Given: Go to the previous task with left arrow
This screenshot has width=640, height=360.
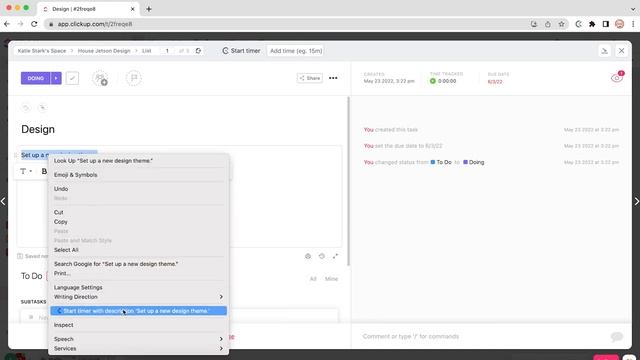Looking at the screenshot, I should [x=3, y=202].
